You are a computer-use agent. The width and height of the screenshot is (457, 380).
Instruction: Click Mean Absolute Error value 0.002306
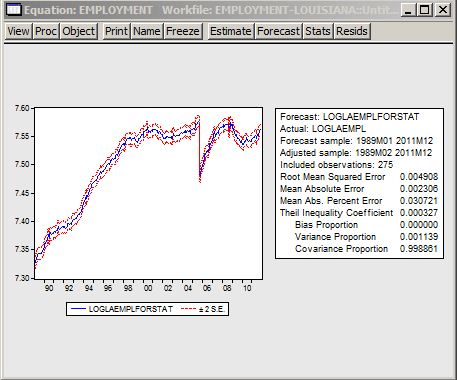click(x=419, y=189)
